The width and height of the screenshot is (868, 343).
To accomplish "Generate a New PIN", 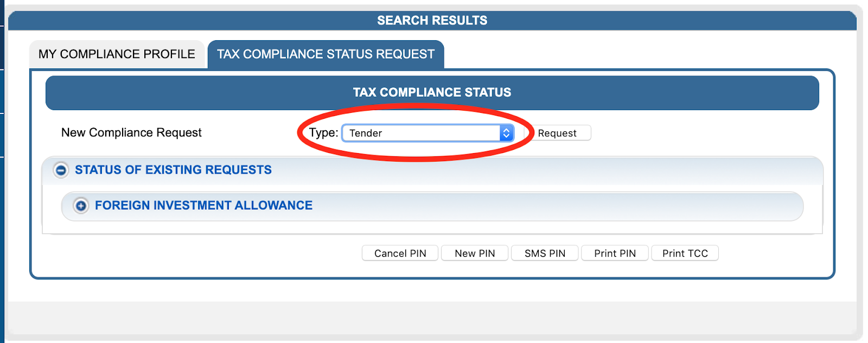I will 475,253.
